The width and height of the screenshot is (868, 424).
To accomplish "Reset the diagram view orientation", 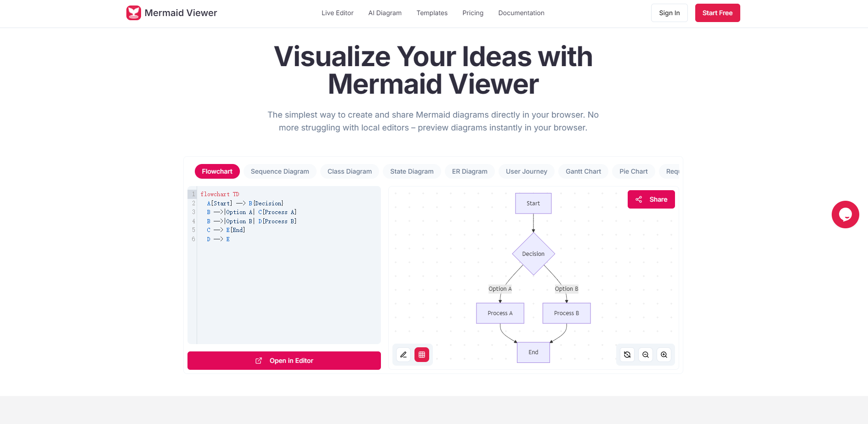I will tap(627, 354).
